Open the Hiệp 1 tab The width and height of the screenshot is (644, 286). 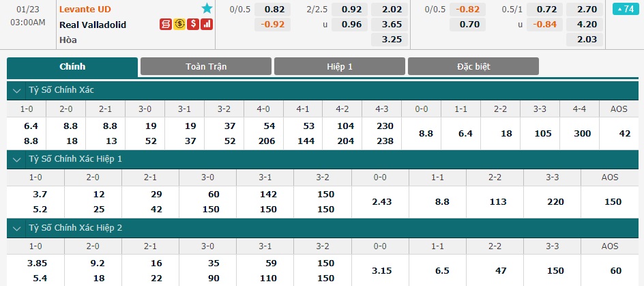(340, 66)
